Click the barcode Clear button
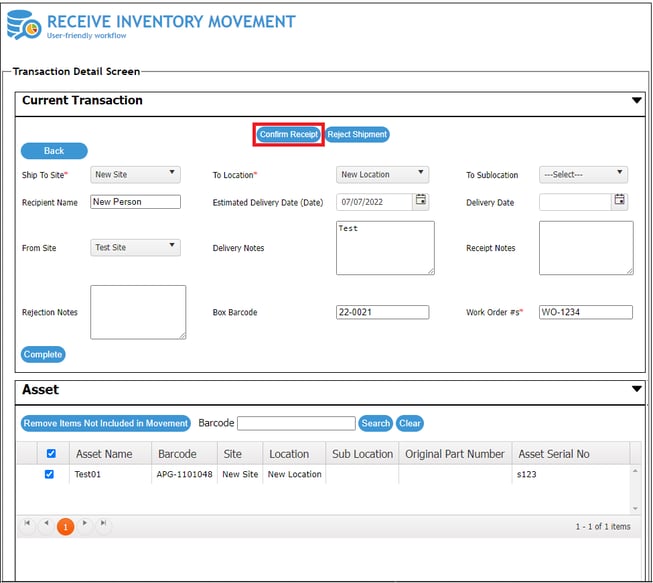The width and height of the screenshot is (653, 583). [410, 423]
